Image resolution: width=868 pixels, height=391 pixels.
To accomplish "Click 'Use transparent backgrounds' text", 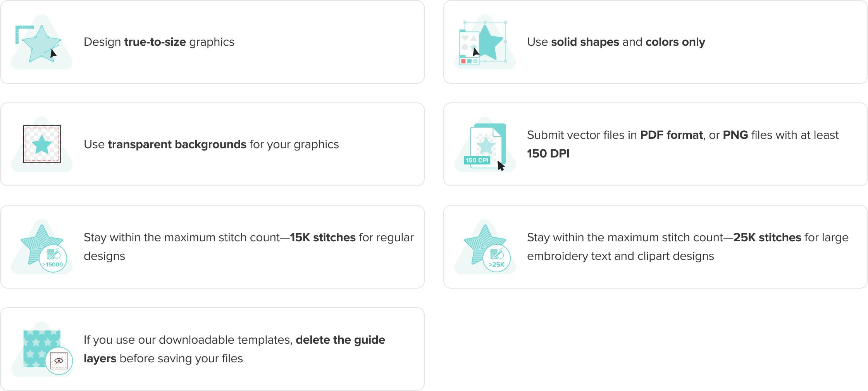I will 165,144.
